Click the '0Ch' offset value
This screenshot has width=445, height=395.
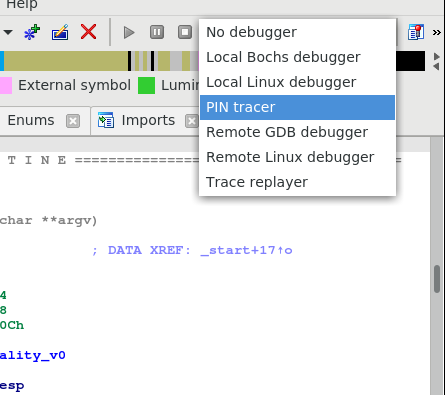click(x=12, y=325)
